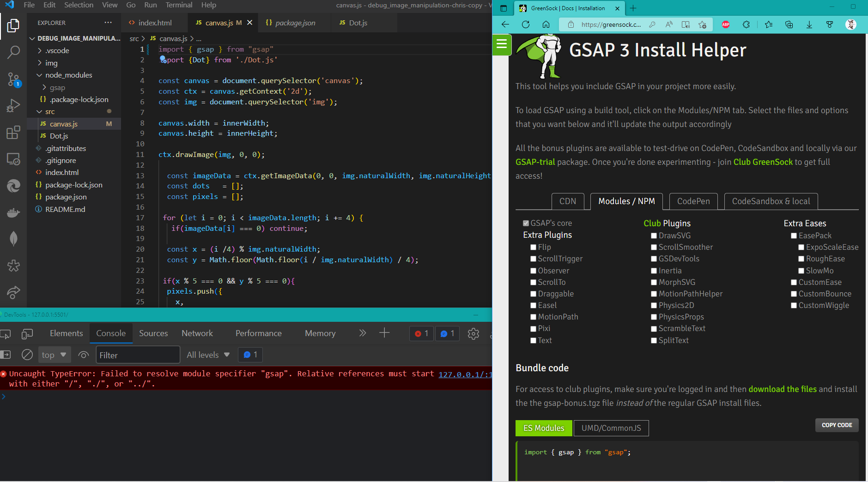868x482 pixels.
Task: Refresh the browser page
Action: tap(526, 24)
